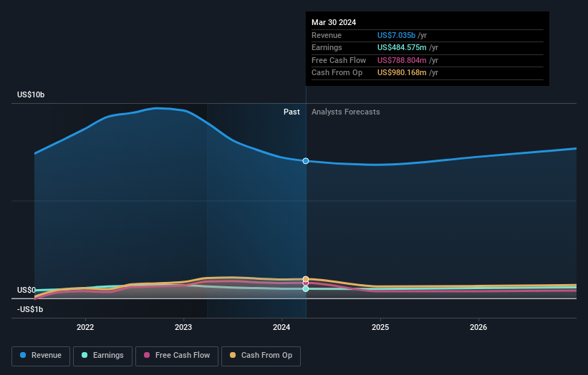The image size is (588, 375).
Task: Toggle the Revenue legend button
Action: click(x=41, y=356)
